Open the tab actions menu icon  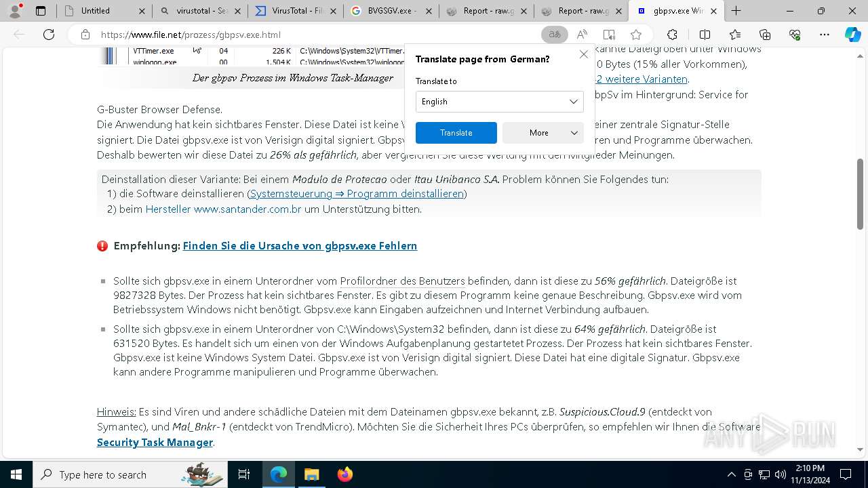click(x=41, y=11)
